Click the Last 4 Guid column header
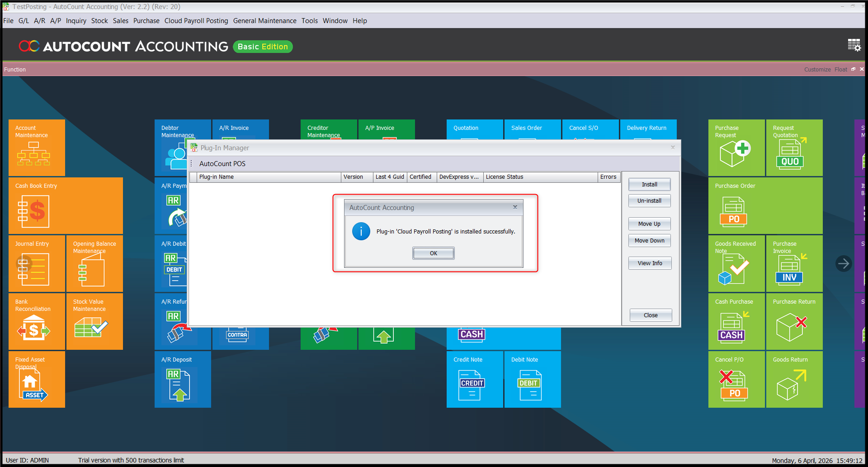This screenshot has height=467, width=868. (x=390, y=177)
